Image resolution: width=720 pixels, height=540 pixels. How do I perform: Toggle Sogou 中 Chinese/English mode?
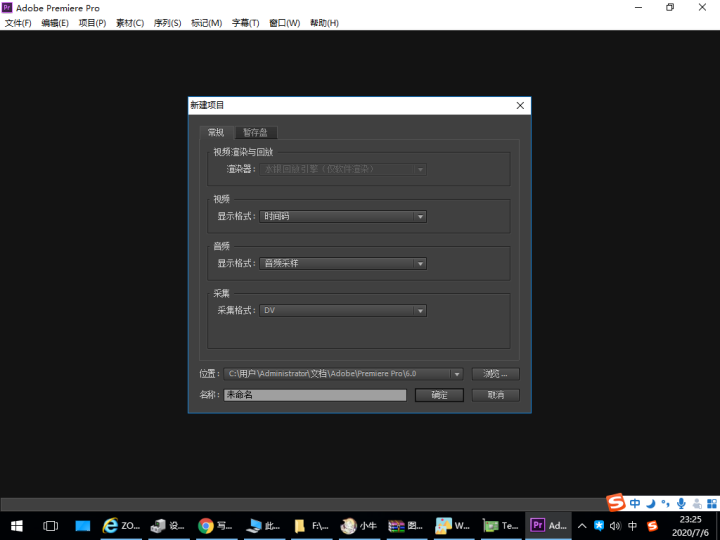pos(635,503)
